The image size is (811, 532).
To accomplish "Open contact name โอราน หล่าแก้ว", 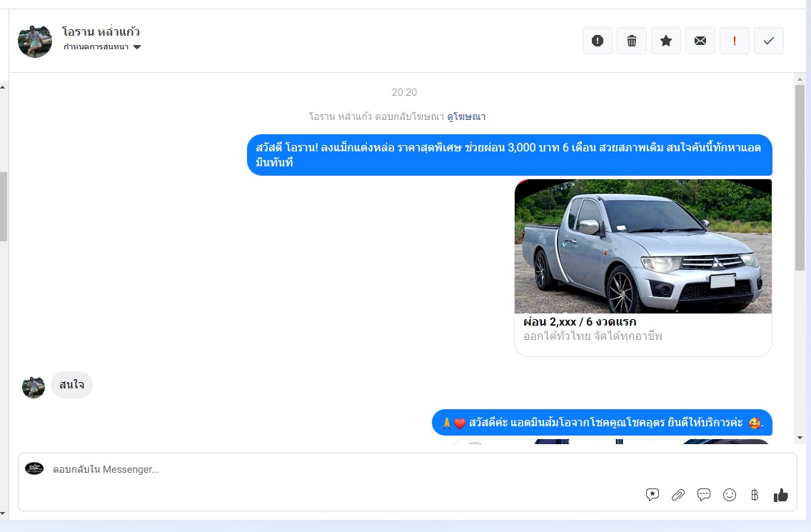I will click(101, 32).
